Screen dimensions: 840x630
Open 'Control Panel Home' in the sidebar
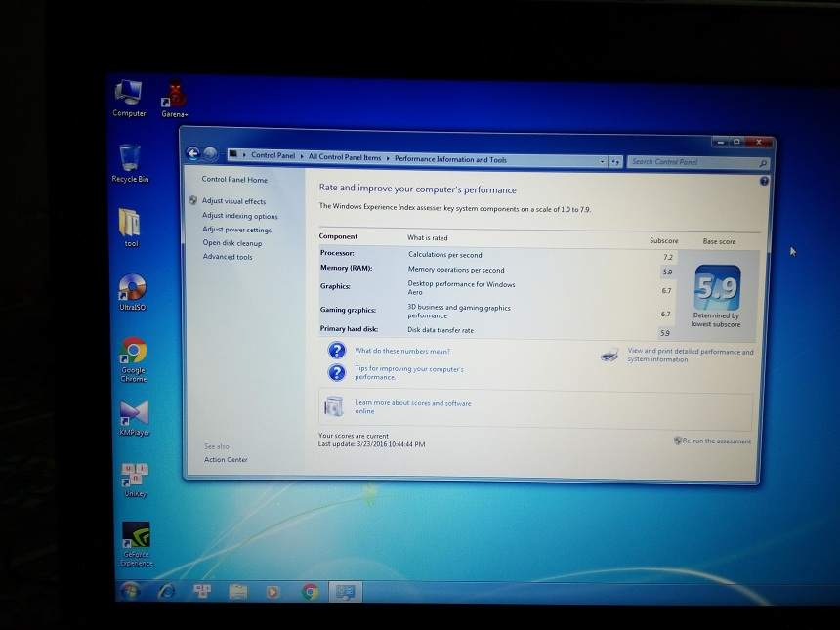click(x=234, y=180)
